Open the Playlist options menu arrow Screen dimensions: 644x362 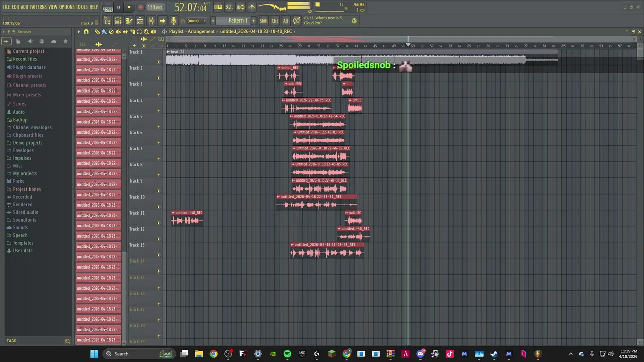coord(78,32)
